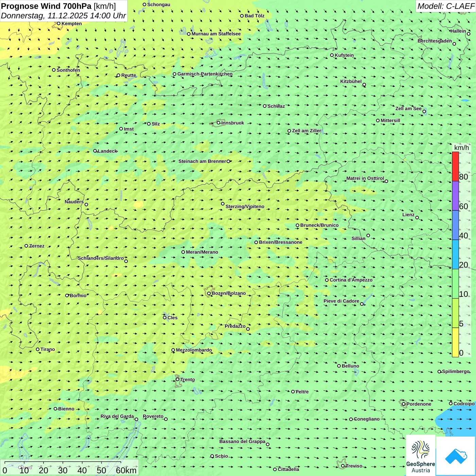Viewport: 476px width, 476px height.
Task: Click the 'Modell: C-LAEF' label
Action: (x=445, y=6)
